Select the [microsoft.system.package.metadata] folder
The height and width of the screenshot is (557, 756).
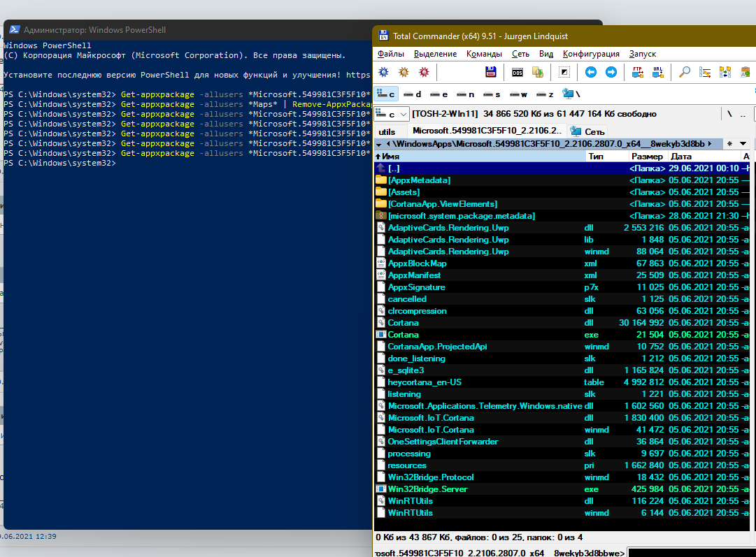(x=562, y=216)
